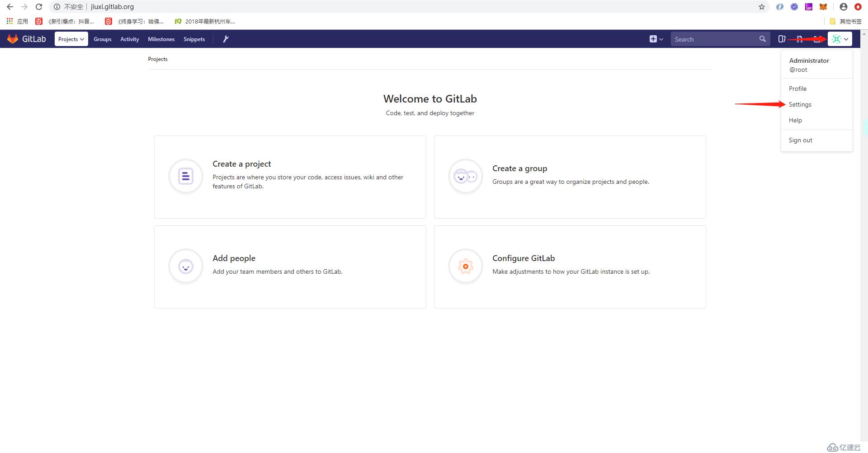The height and width of the screenshot is (453, 868).
Task: Click the not-secure site info icon
Action: (x=57, y=7)
